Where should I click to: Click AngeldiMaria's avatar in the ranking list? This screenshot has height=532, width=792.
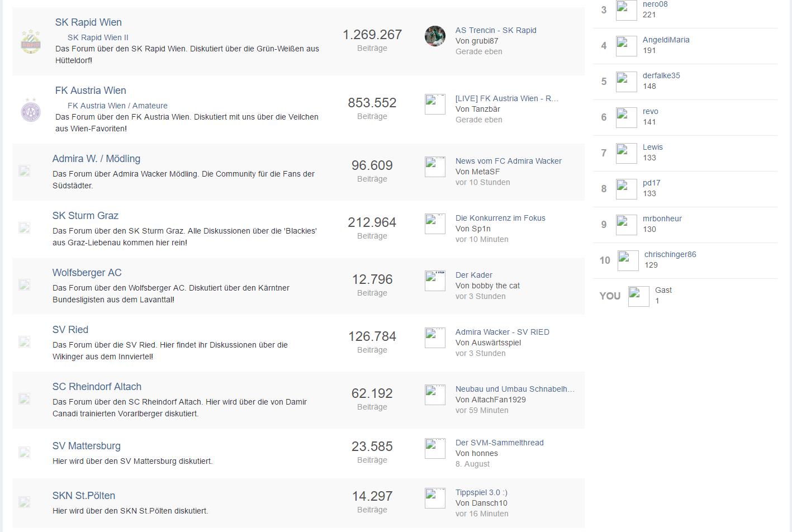626,46
